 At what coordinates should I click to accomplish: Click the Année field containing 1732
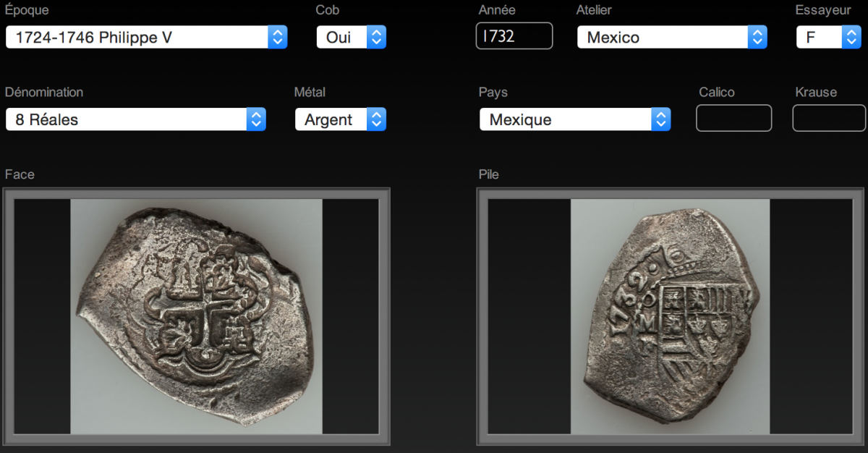coord(514,36)
